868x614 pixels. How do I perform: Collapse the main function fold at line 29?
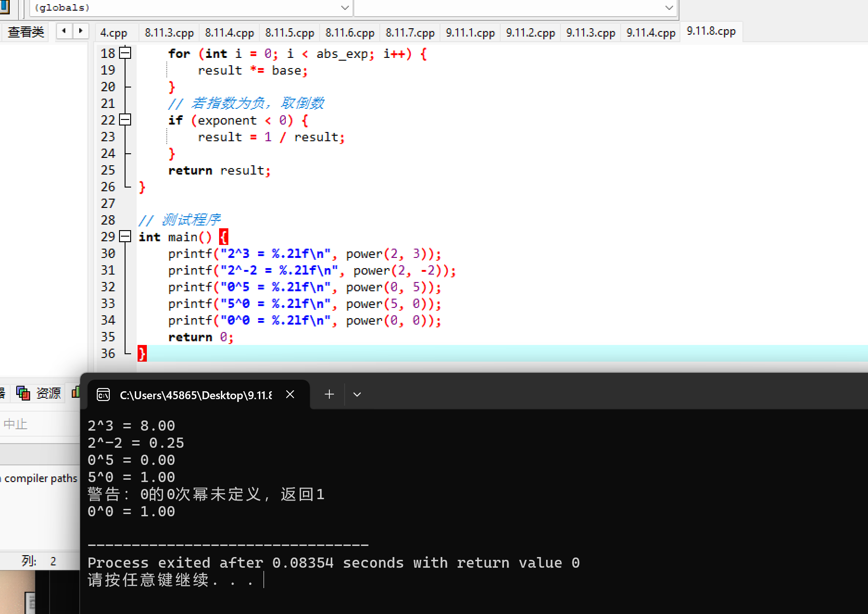(125, 237)
